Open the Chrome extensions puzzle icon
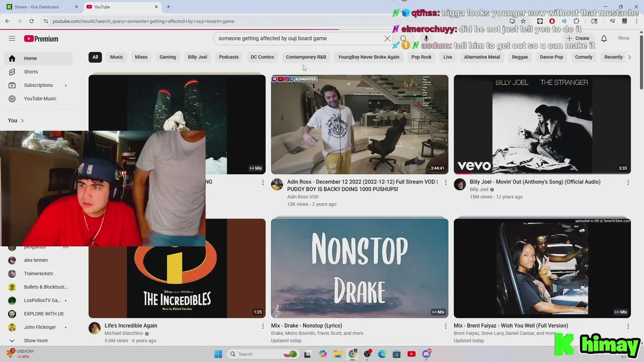The image size is (644, 362). 577,21
